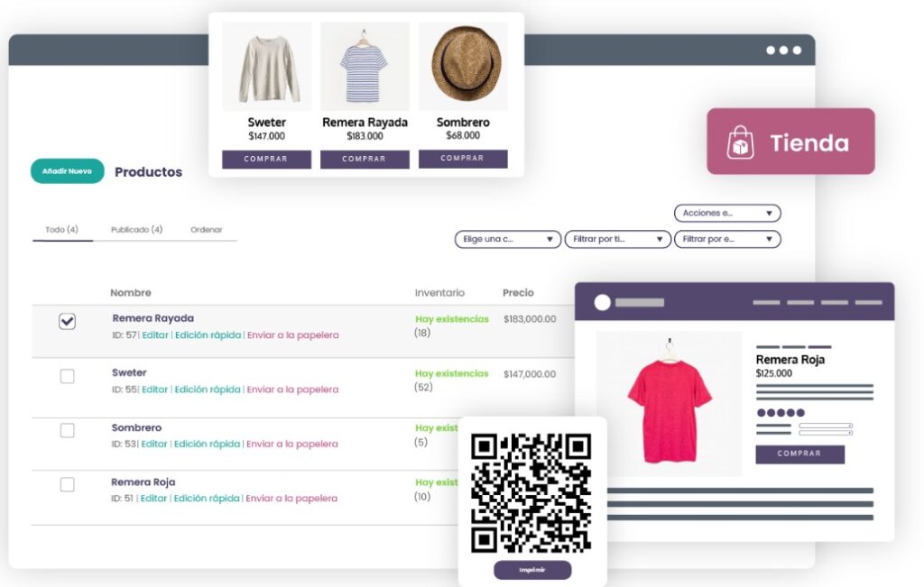Click Hay existencias for Remera Rayada

click(x=452, y=319)
